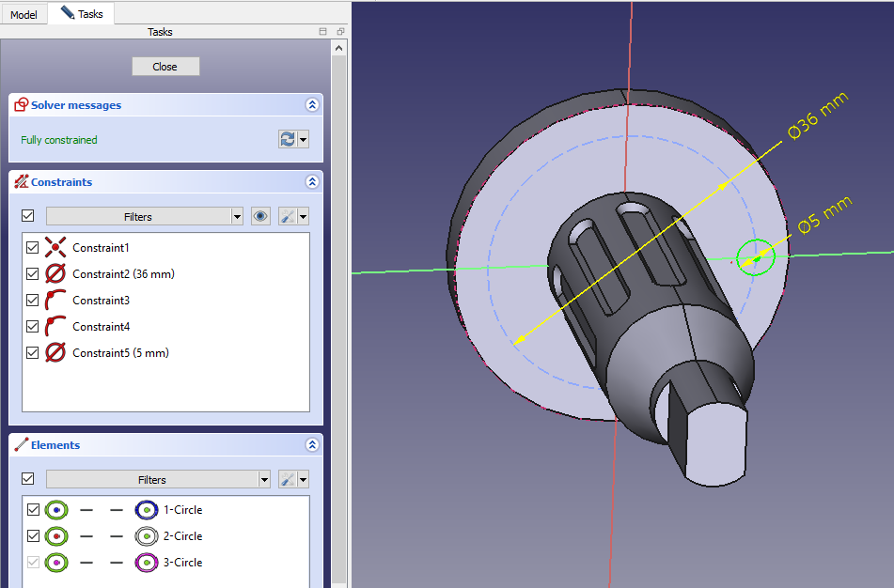
Task: Click the solver update refresh icon
Action: click(x=288, y=139)
